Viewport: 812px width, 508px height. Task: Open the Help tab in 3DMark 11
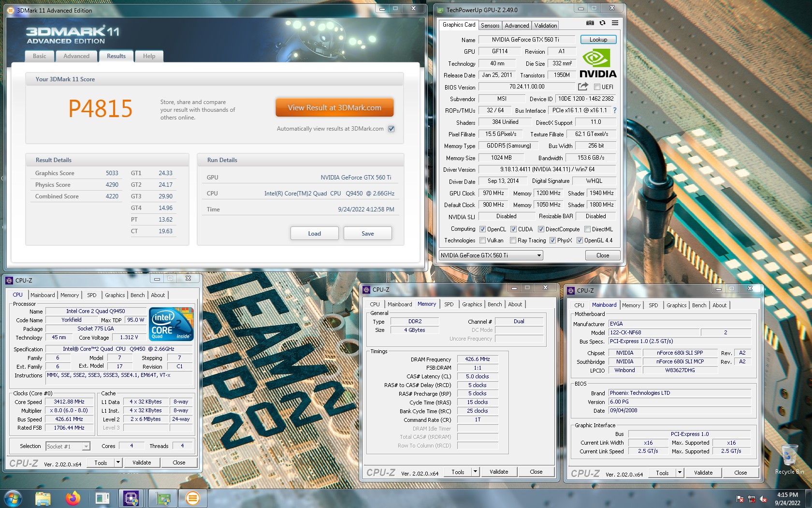click(149, 56)
